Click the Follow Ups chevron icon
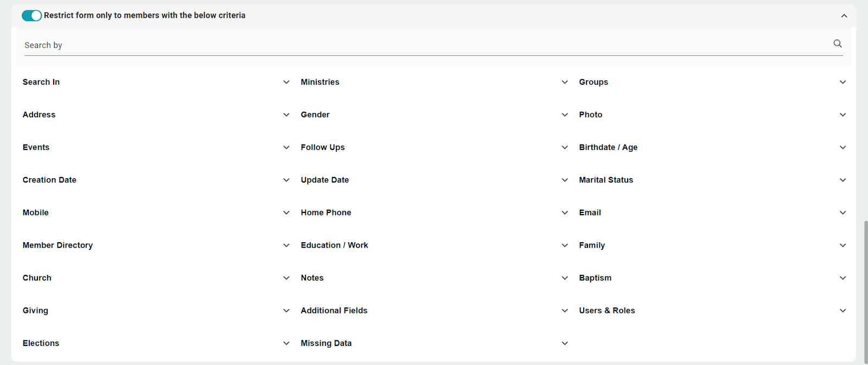The height and width of the screenshot is (365, 868). [564, 148]
